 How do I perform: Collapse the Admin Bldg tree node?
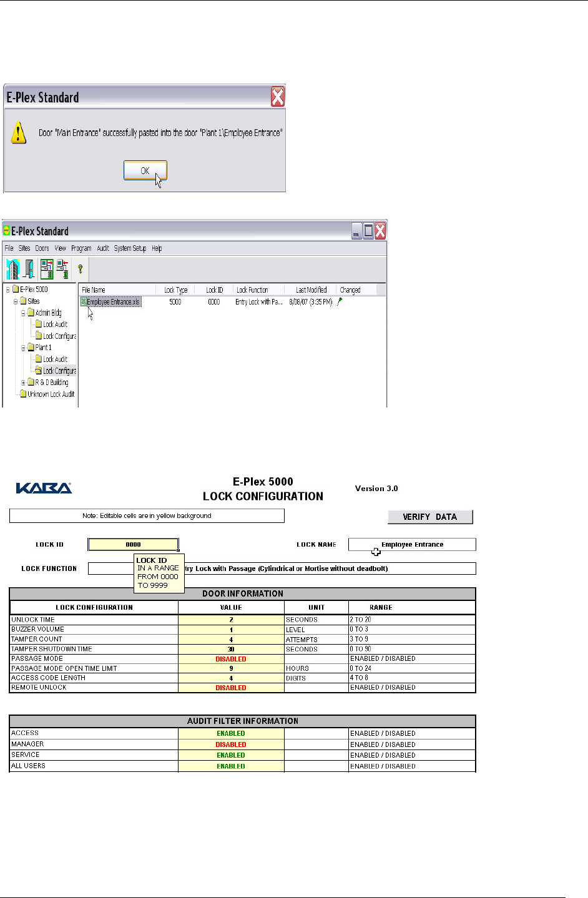23,313
